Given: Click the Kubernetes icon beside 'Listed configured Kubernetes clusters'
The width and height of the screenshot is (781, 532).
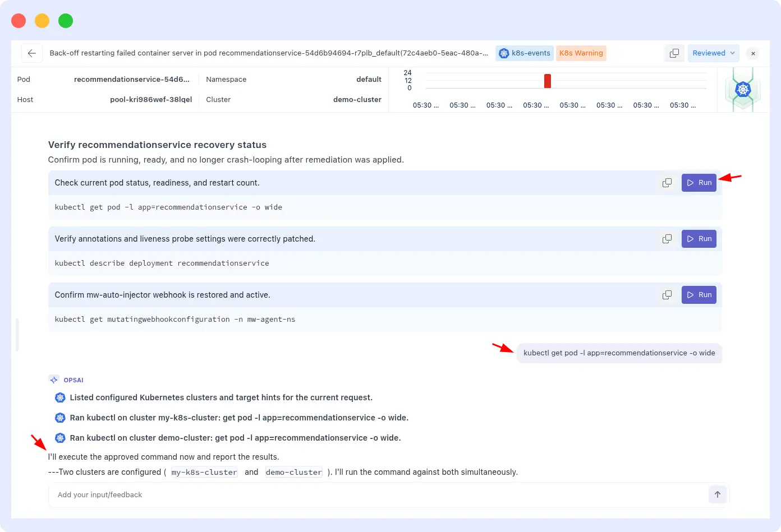Looking at the screenshot, I should (60, 397).
